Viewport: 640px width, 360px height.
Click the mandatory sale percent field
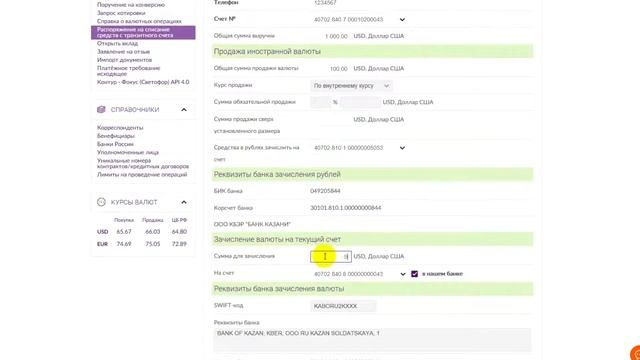coord(321,102)
